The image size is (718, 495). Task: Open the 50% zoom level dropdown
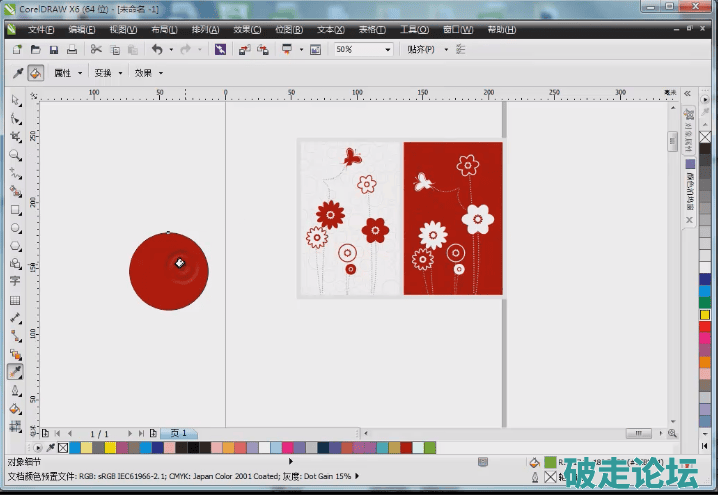387,49
